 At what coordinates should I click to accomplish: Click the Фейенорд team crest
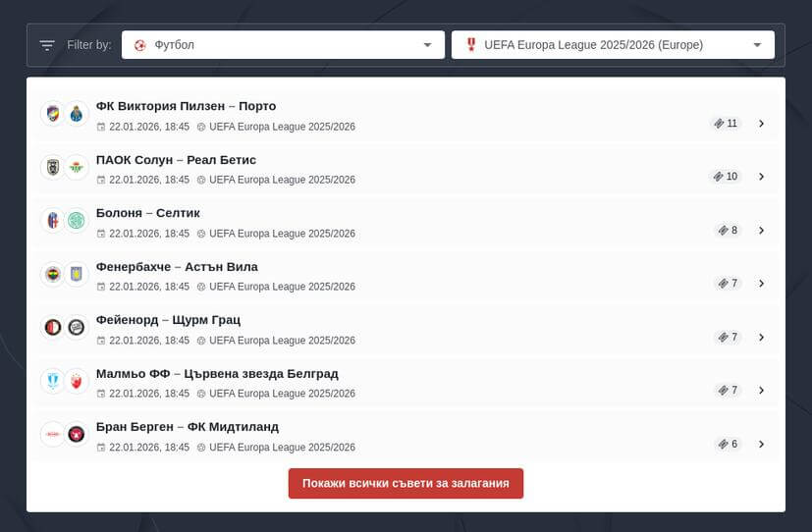(52, 328)
